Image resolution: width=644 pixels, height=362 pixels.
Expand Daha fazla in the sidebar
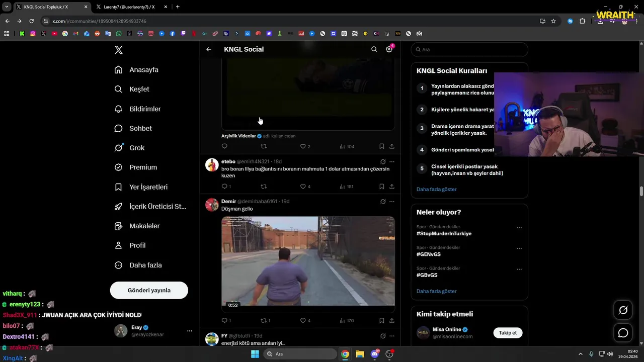[x=138, y=265]
